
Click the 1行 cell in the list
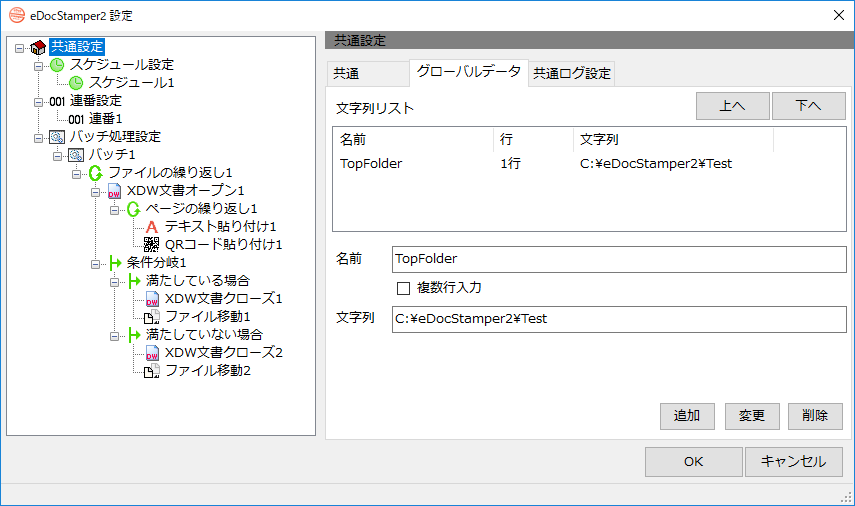[x=510, y=164]
